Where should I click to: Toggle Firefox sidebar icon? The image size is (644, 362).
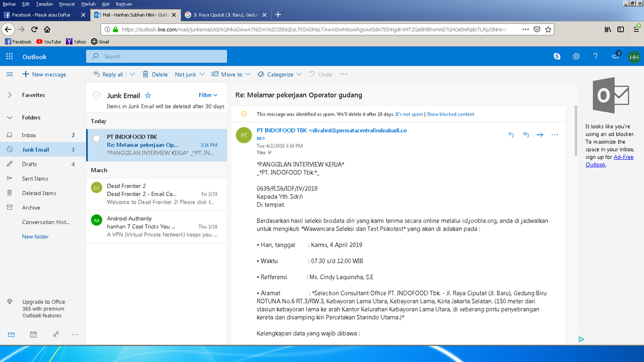pos(621,29)
